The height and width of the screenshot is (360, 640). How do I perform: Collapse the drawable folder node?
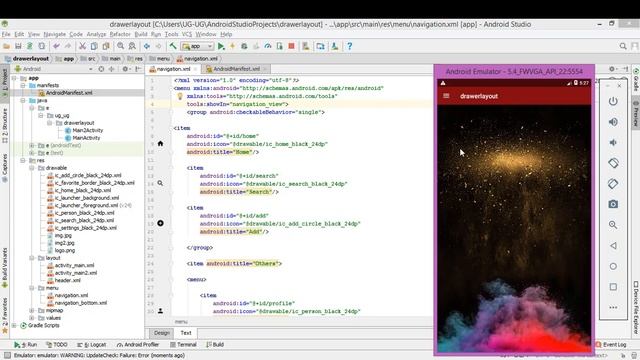(x=32, y=168)
